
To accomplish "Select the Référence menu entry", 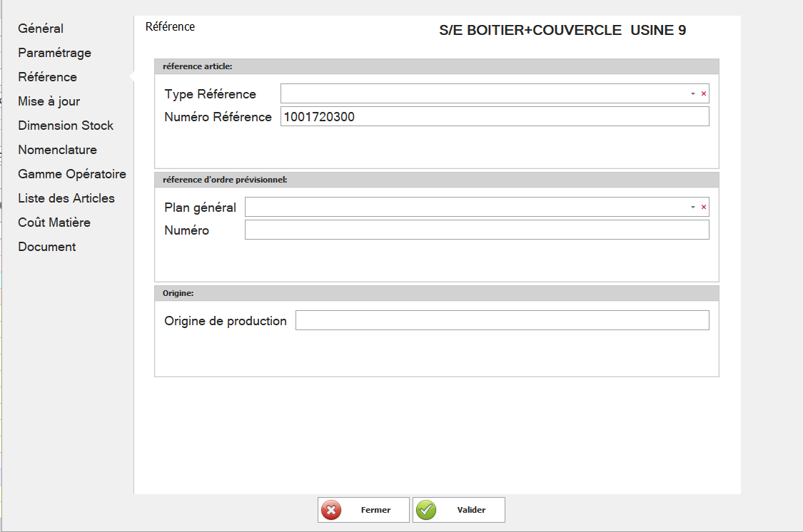I will tap(47, 77).
